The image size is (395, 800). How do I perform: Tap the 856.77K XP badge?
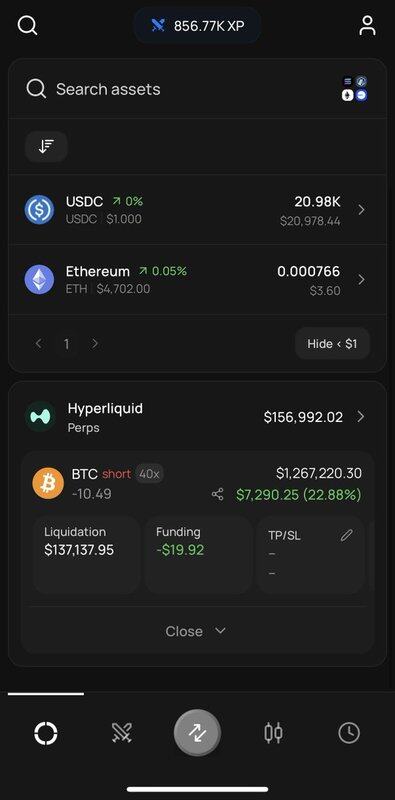(x=198, y=26)
